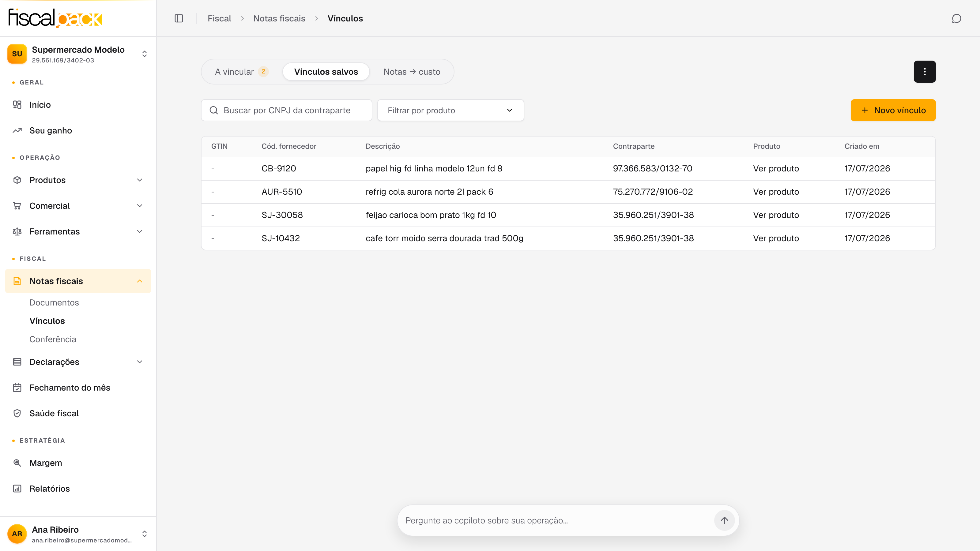Switch to Notas → custo tab
980x551 pixels.
click(412, 72)
